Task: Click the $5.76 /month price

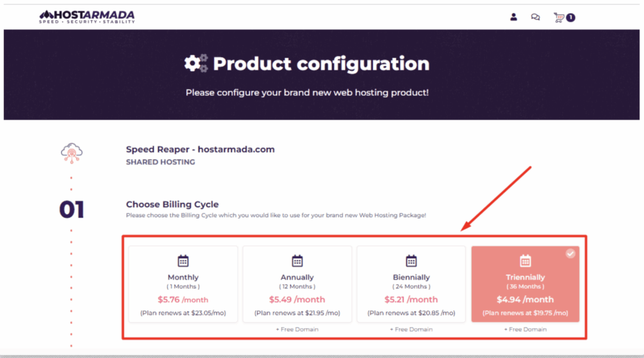Action: coord(183,300)
